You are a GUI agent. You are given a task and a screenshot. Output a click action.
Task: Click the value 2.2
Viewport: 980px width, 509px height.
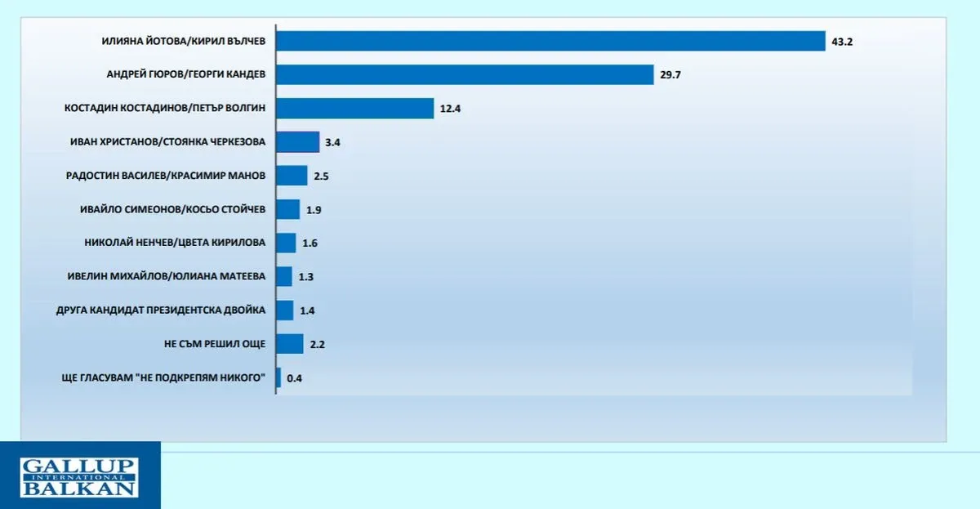click(x=317, y=343)
